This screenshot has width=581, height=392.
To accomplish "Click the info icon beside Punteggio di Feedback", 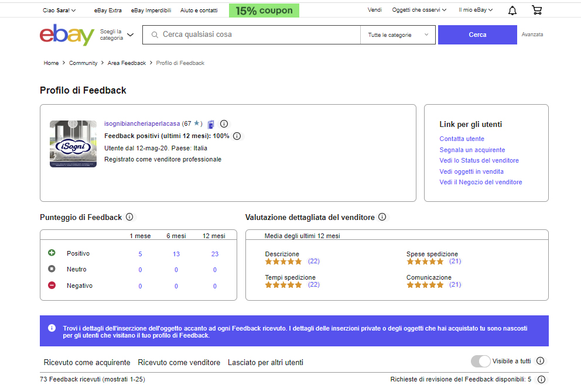I will tap(129, 217).
